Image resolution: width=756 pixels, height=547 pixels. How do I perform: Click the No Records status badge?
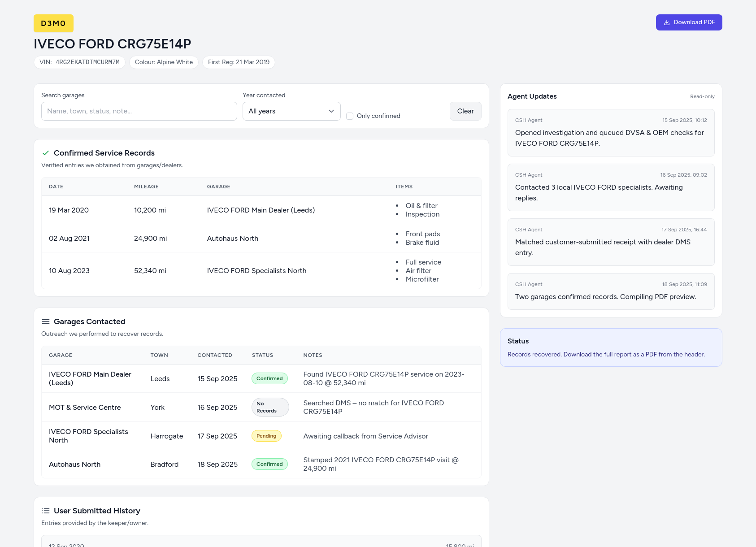270,407
